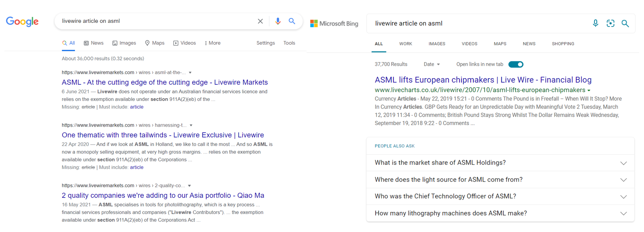
Task: Open 'ASML lifts European chipmakers' Bing result
Action: point(483,80)
